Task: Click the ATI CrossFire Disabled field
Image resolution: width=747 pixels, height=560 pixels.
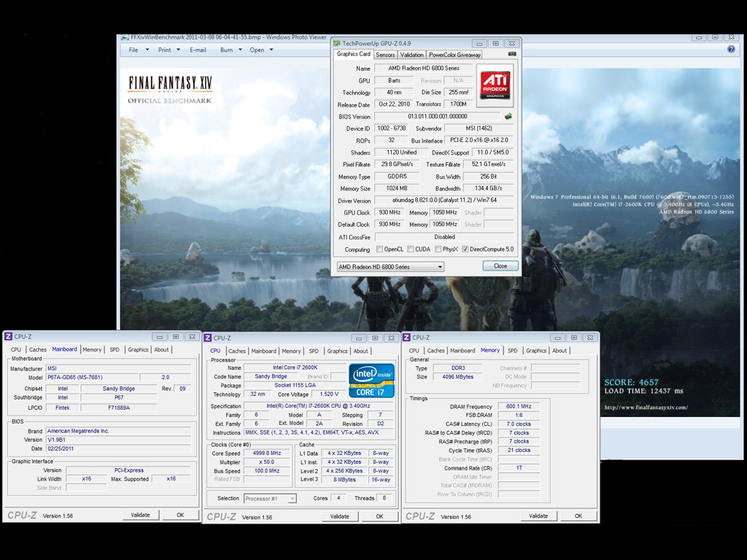Action: (x=444, y=237)
